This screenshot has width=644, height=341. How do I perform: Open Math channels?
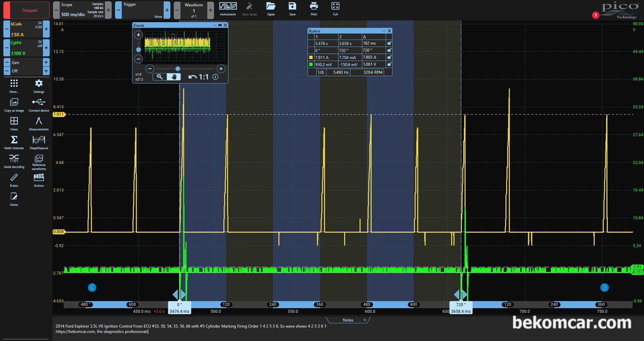pyautogui.click(x=14, y=142)
